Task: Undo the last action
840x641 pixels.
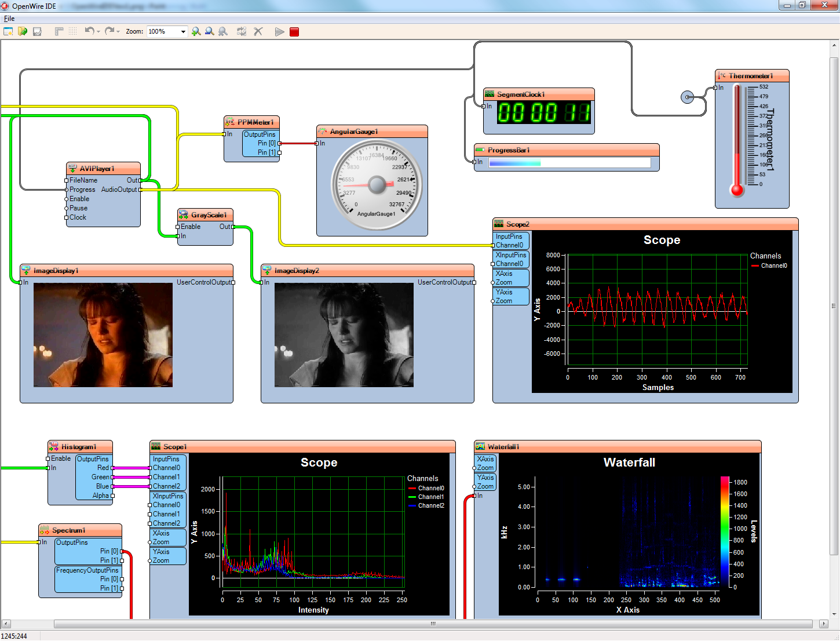Action: (89, 31)
